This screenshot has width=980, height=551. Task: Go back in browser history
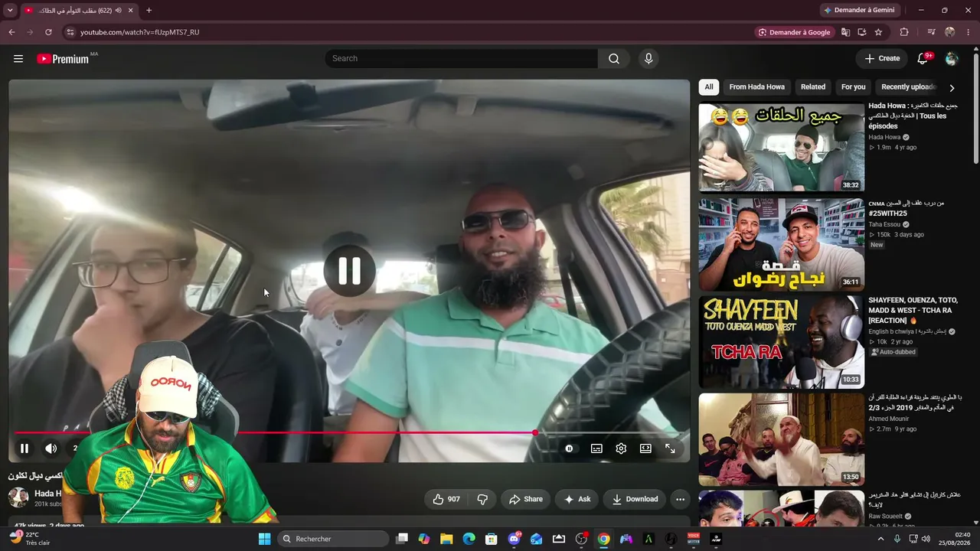pos(11,32)
